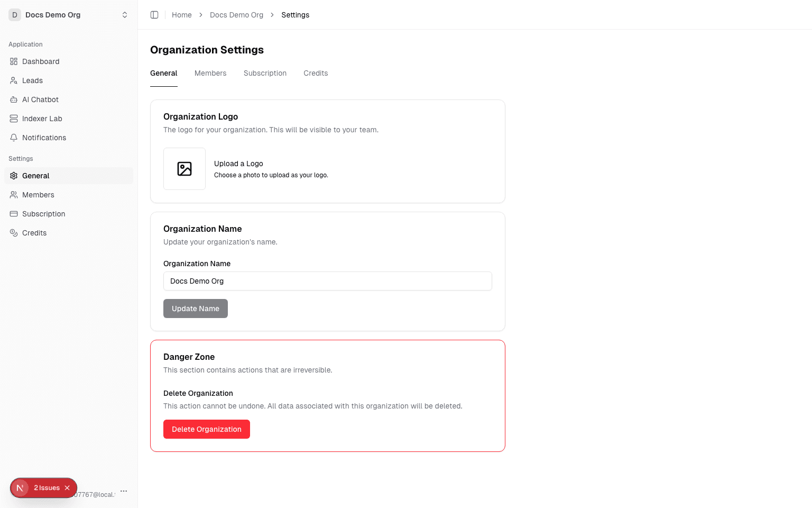The height and width of the screenshot is (508, 812).
Task: Open the Subscription tab
Action: pos(265,73)
